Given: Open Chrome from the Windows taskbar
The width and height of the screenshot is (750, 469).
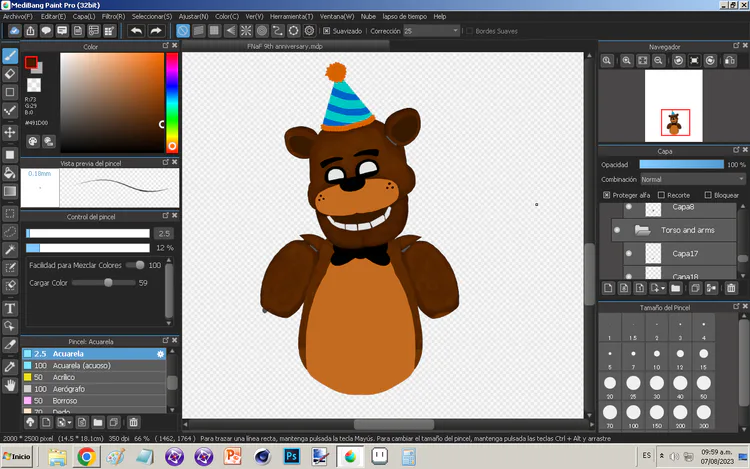Looking at the screenshot, I should click(x=86, y=457).
